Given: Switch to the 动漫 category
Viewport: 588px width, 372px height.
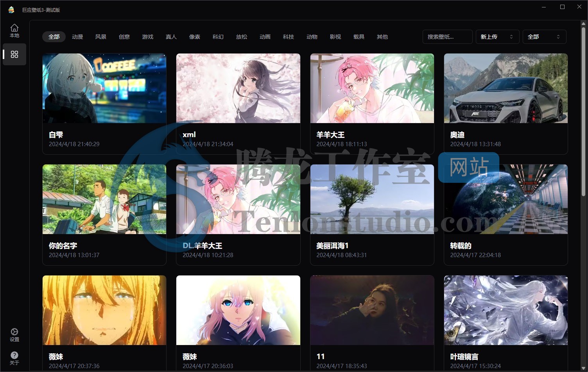Looking at the screenshot, I should pos(77,37).
